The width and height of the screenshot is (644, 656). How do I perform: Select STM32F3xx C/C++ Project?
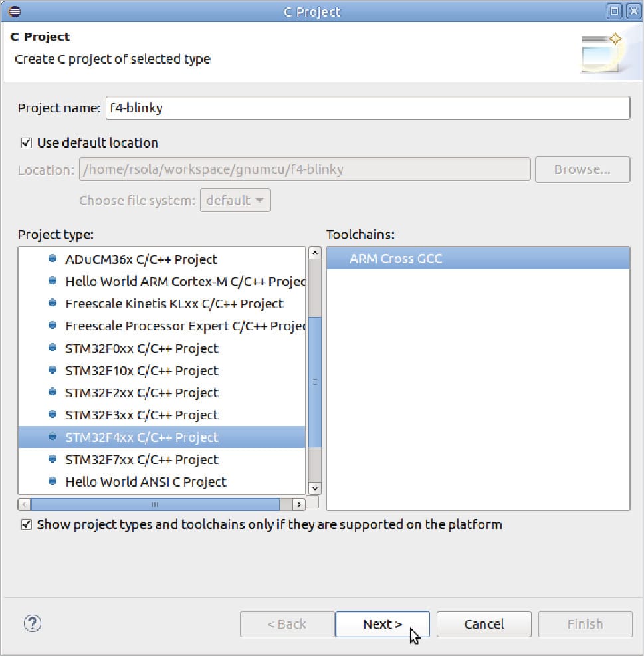(x=162, y=415)
